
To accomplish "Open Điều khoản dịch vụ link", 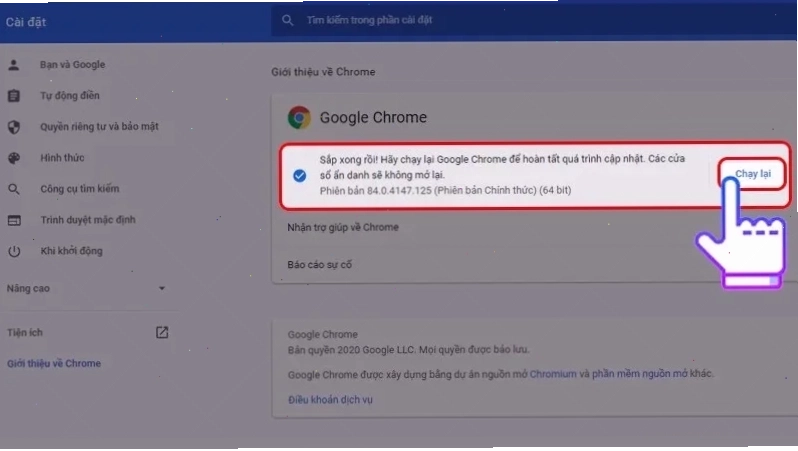I will click(x=330, y=400).
